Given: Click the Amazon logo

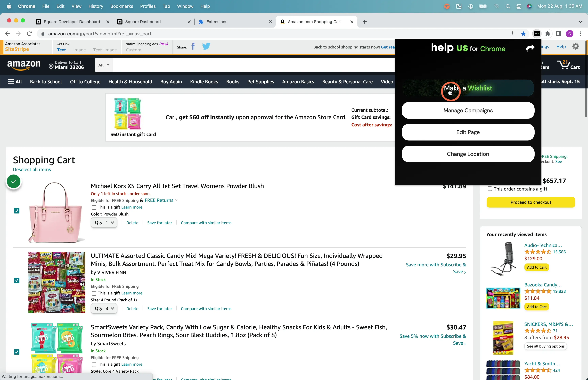Looking at the screenshot, I should (x=24, y=65).
